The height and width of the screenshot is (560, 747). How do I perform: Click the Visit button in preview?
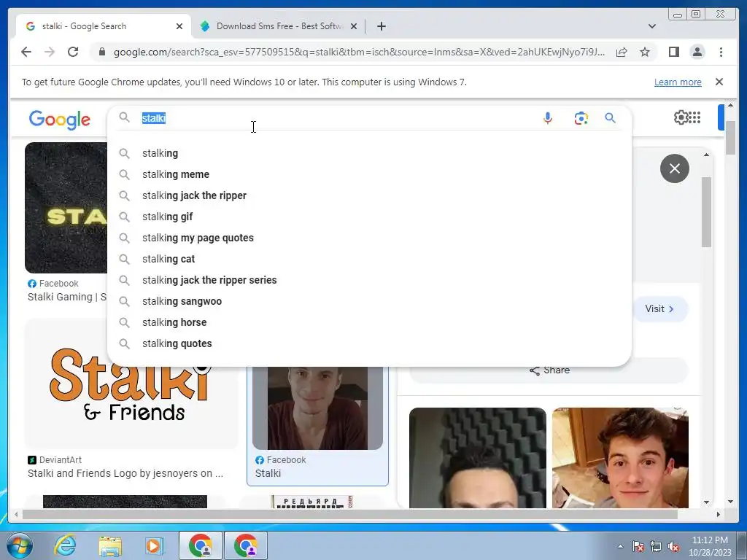[x=659, y=308]
